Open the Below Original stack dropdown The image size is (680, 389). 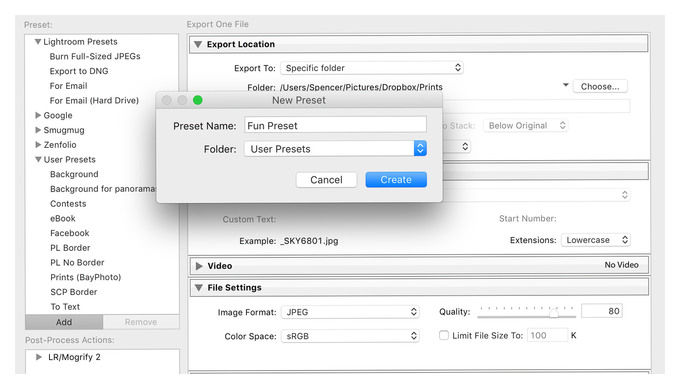pos(526,125)
